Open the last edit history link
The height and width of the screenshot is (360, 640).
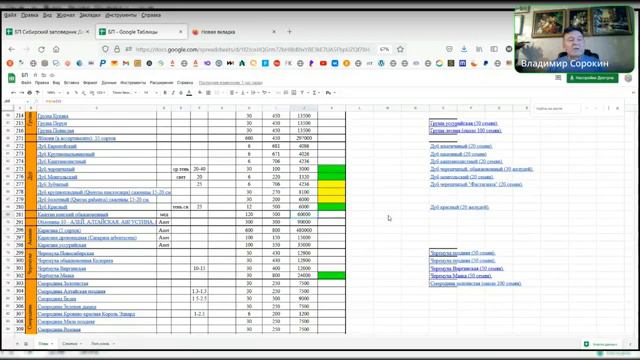(x=230, y=82)
